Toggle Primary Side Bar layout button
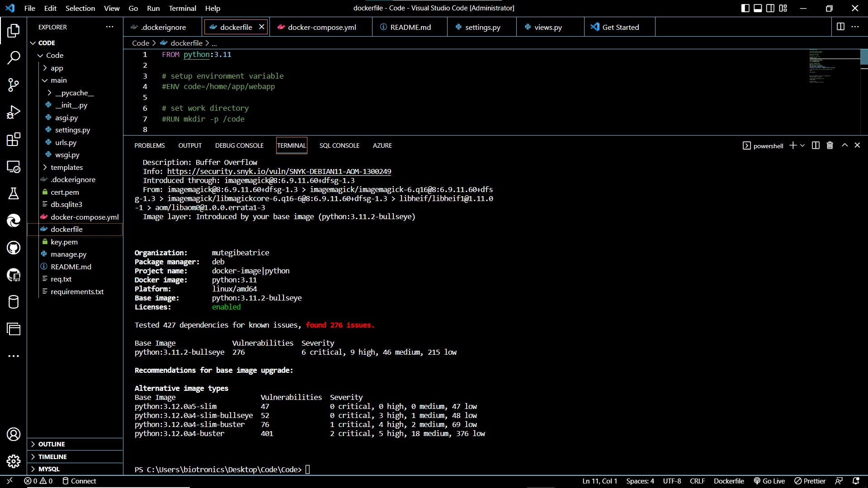Screen dimensions: 868x488 tap(745, 8)
